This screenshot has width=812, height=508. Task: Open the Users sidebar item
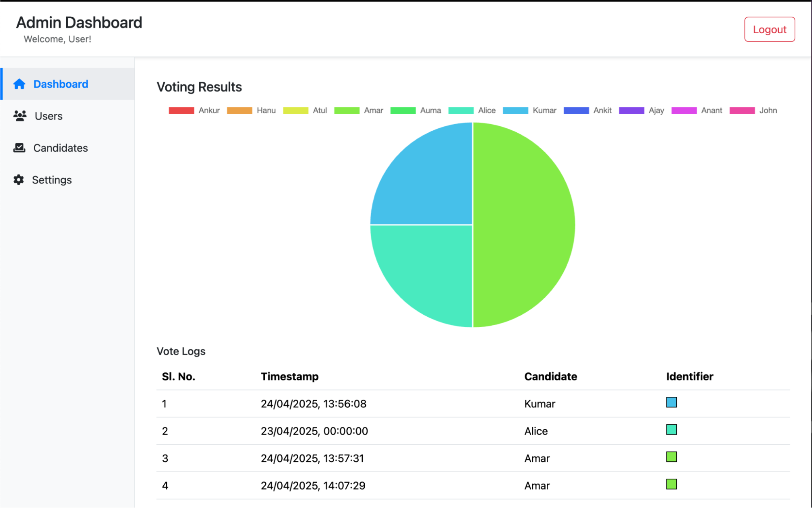pyautogui.click(x=48, y=116)
